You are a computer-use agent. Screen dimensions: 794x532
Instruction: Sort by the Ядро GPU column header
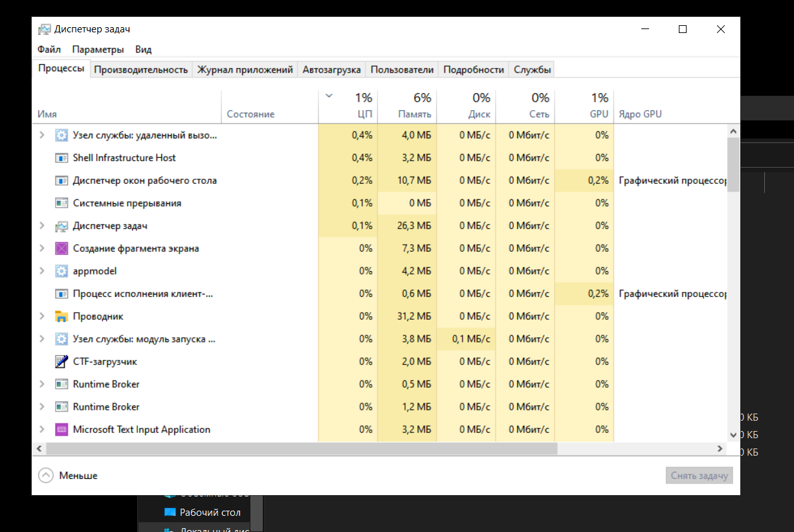[x=670, y=106]
